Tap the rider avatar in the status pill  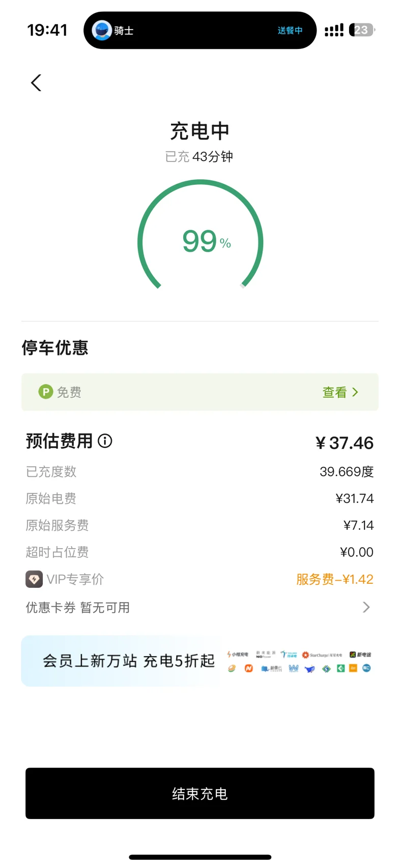[x=102, y=31]
